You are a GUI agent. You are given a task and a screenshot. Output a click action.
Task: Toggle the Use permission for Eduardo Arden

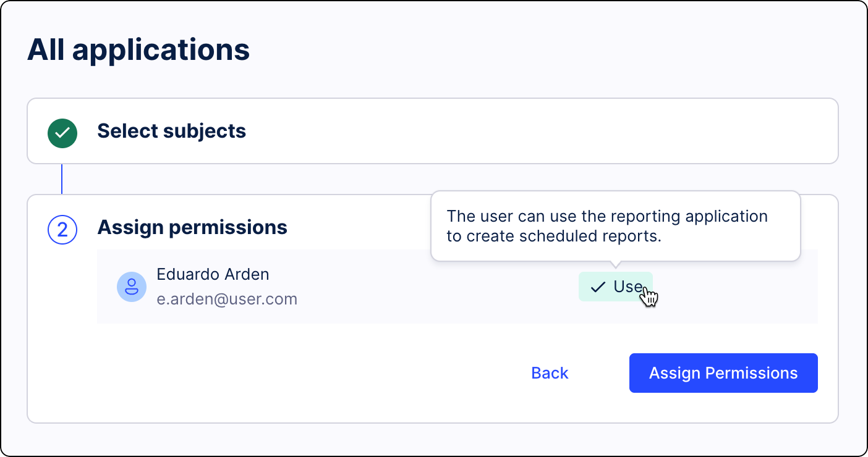616,286
